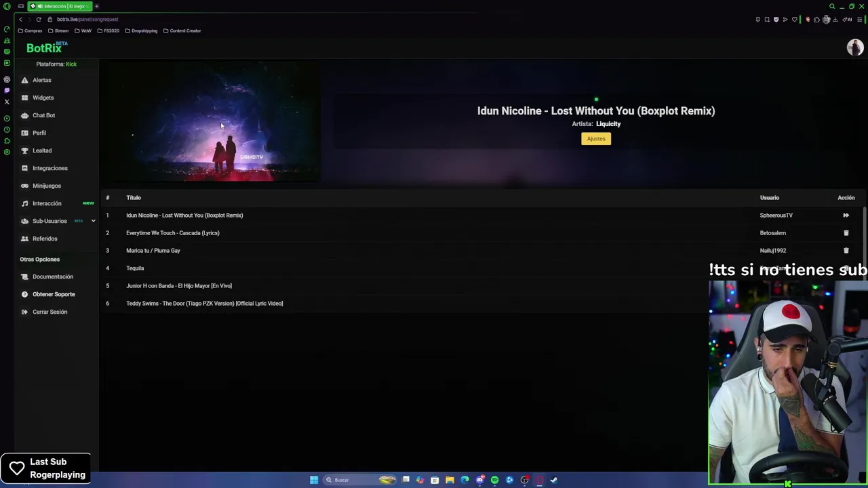
Task: Open the Lealtad section
Action: (42, 150)
